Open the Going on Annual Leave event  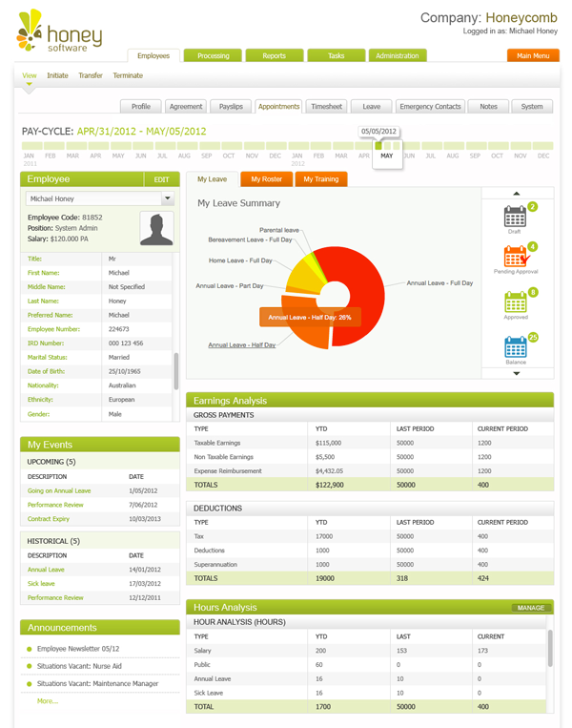pos(59,490)
